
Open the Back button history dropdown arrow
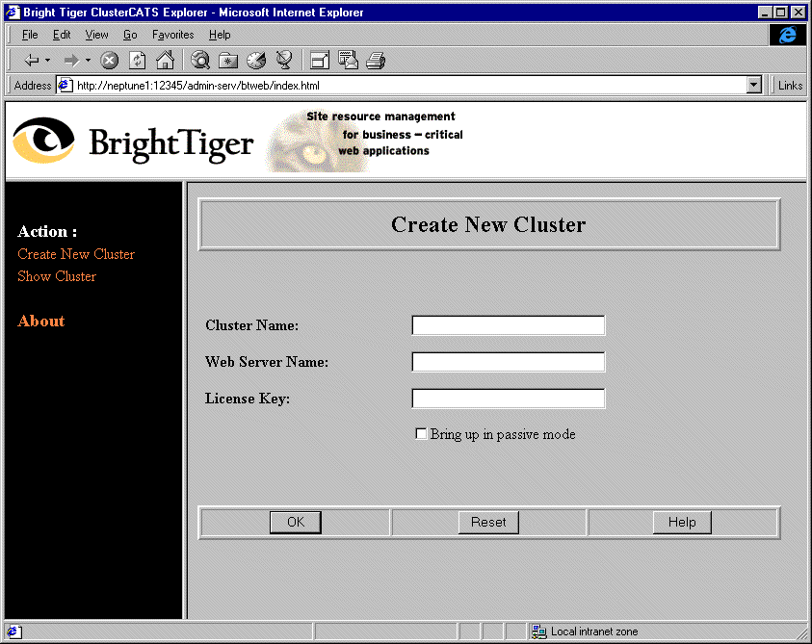(x=48, y=61)
